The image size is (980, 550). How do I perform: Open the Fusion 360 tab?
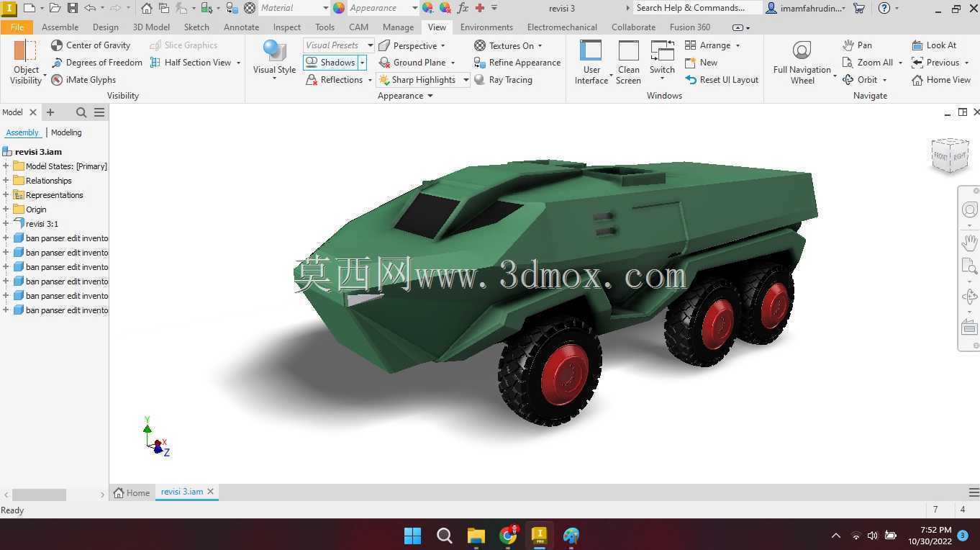point(689,27)
